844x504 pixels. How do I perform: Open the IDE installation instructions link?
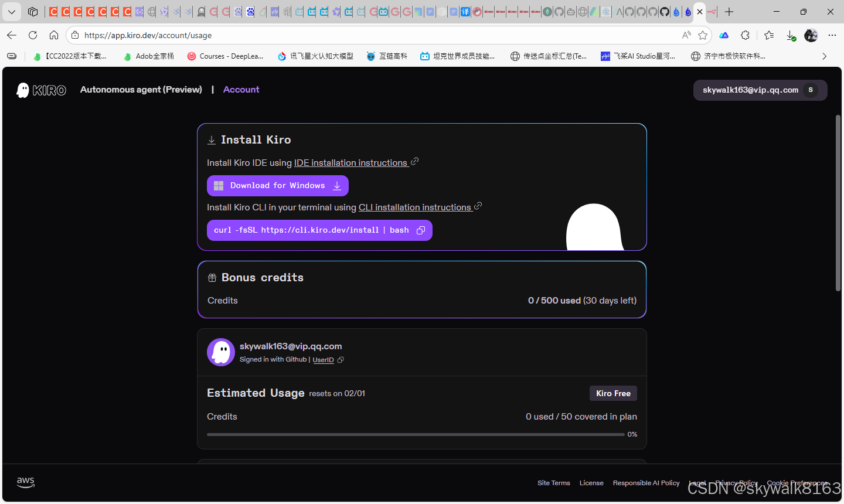[x=352, y=162]
